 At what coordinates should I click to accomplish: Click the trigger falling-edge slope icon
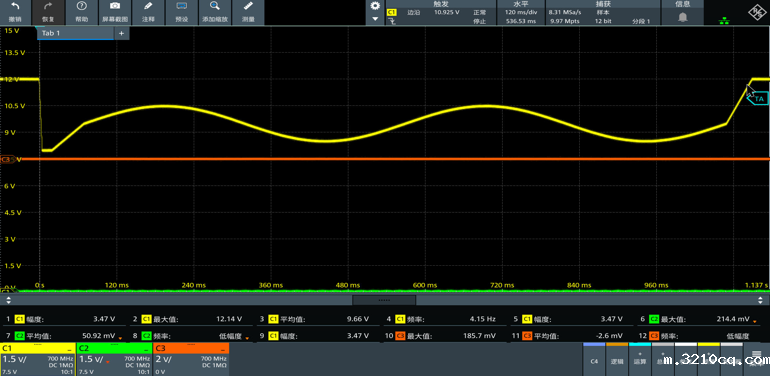(391, 21)
